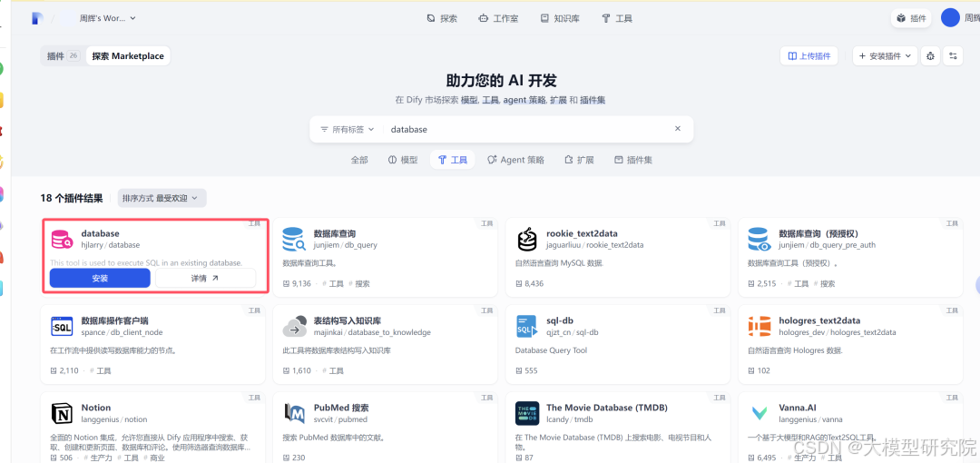The height and width of the screenshot is (463, 980).
Task: Click the 生产力 tag on Notion card
Action: click(99, 458)
